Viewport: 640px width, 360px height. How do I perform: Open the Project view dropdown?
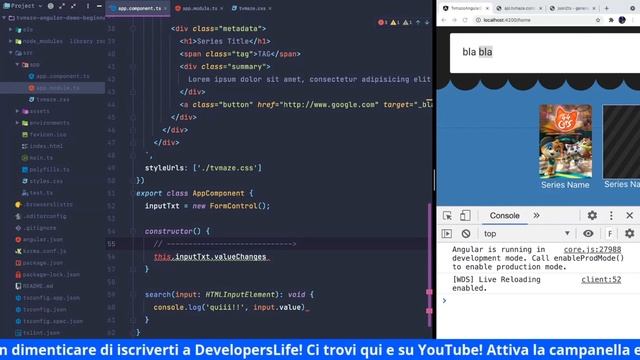[x=22, y=6]
